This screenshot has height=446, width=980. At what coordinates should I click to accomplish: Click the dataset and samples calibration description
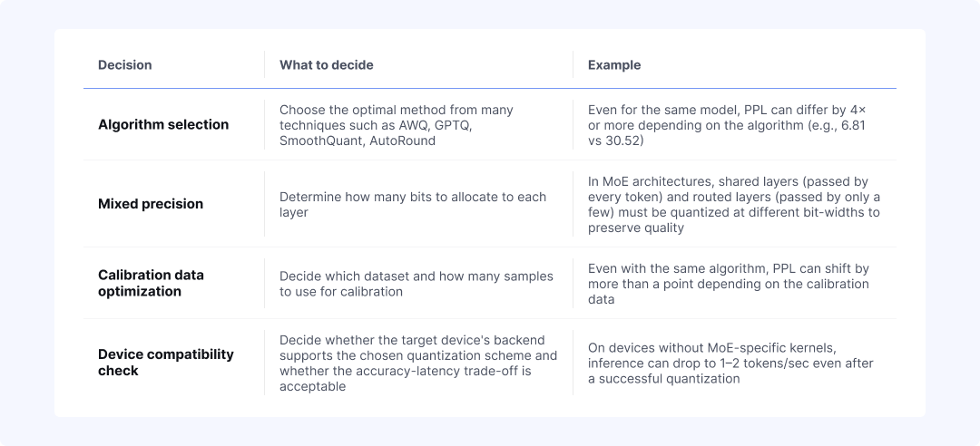tap(416, 284)
